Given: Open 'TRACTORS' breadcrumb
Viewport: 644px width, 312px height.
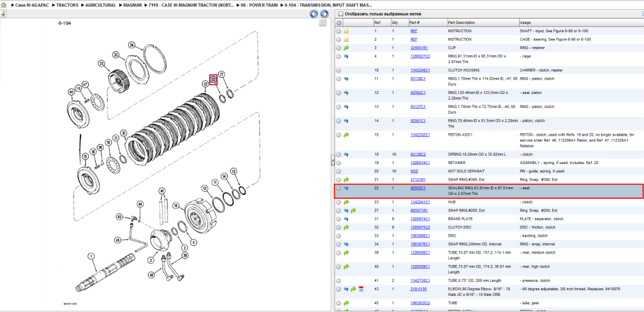Looking at the screenshot, I should tap(68, 5).
